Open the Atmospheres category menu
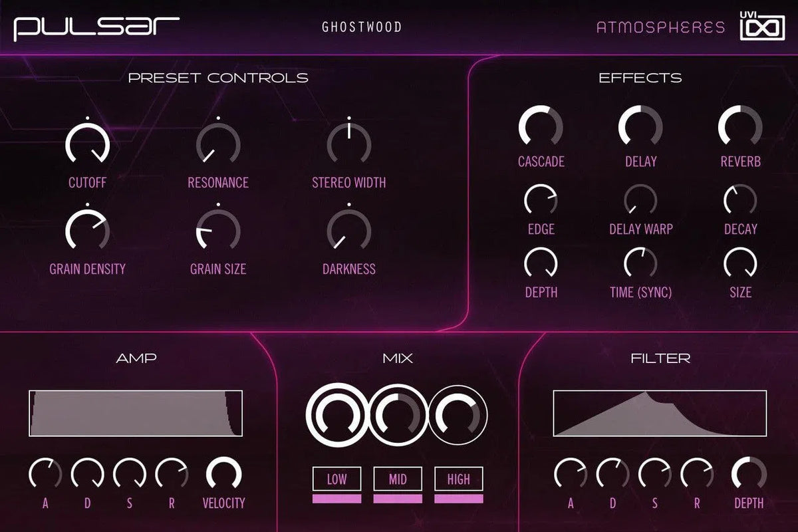798x532 pixels. (660, 27)
